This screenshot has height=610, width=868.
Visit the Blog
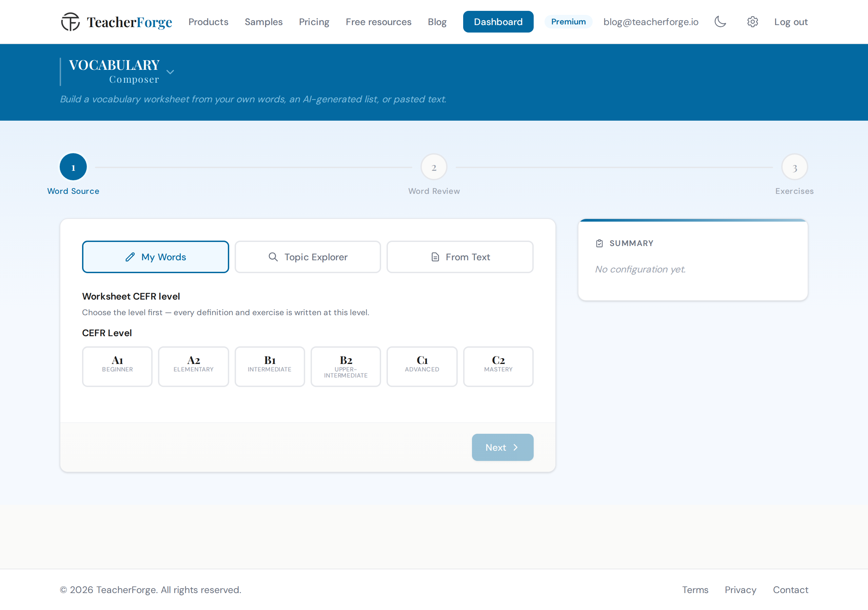point(437,22)
